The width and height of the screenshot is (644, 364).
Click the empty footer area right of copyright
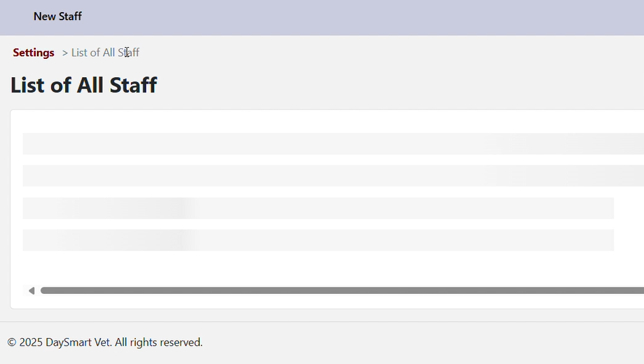[x=420, y=342]
